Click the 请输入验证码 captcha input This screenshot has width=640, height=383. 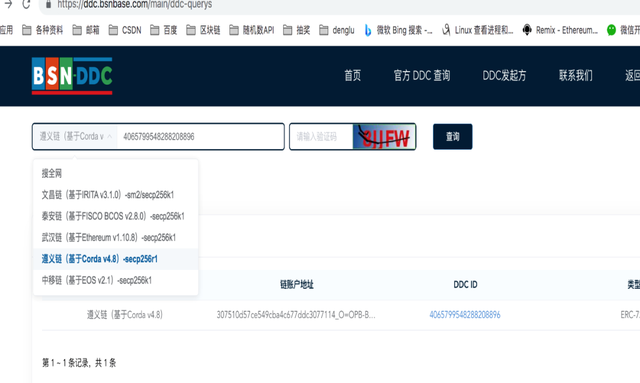[x=321, y=136]
